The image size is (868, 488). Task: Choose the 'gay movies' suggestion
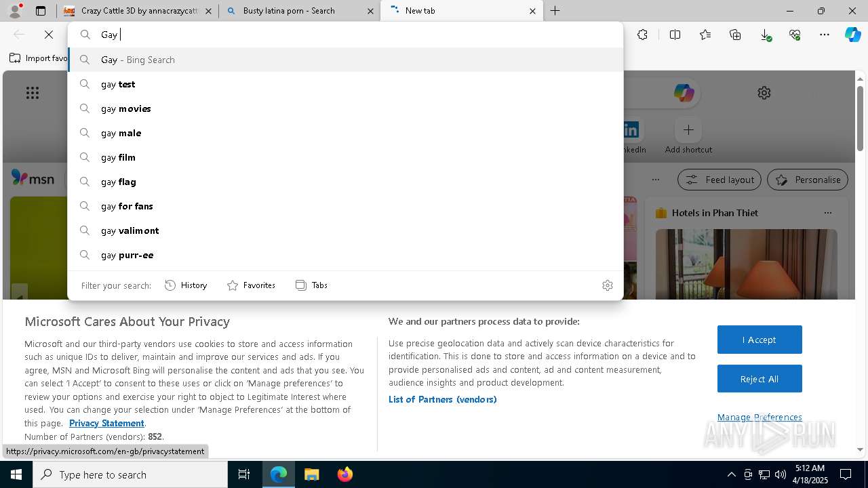(x=345, y=108)
